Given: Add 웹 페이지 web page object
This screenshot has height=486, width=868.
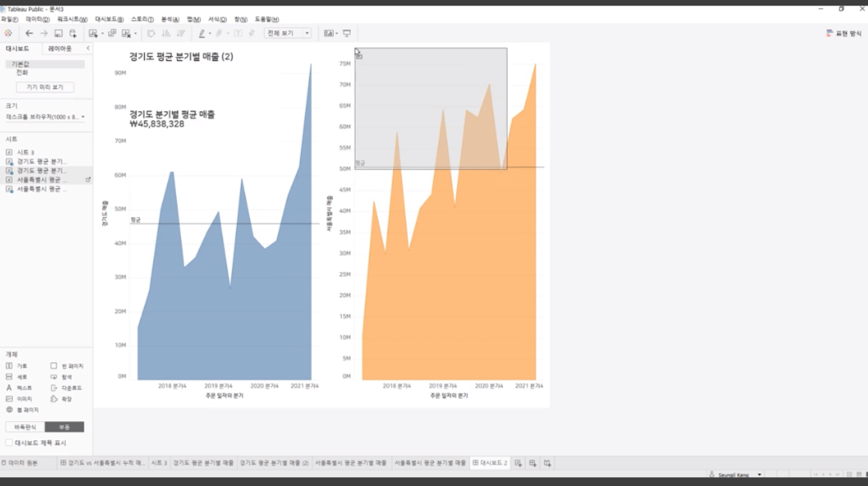Looking at the screenshot, I should click(x=22, y=410).
